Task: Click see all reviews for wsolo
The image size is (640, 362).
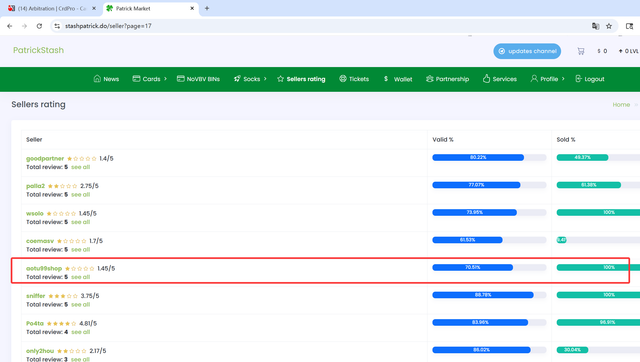Action: point(80,222)
